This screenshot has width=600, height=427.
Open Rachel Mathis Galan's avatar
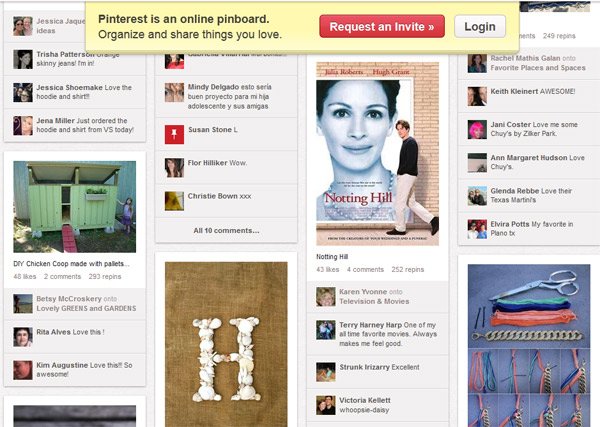[477, 63]
